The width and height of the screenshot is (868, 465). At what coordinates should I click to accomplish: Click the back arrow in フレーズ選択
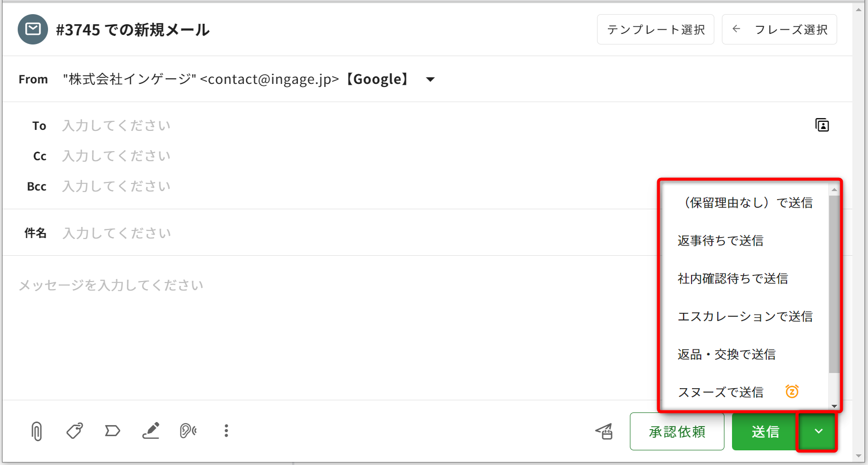737,29
